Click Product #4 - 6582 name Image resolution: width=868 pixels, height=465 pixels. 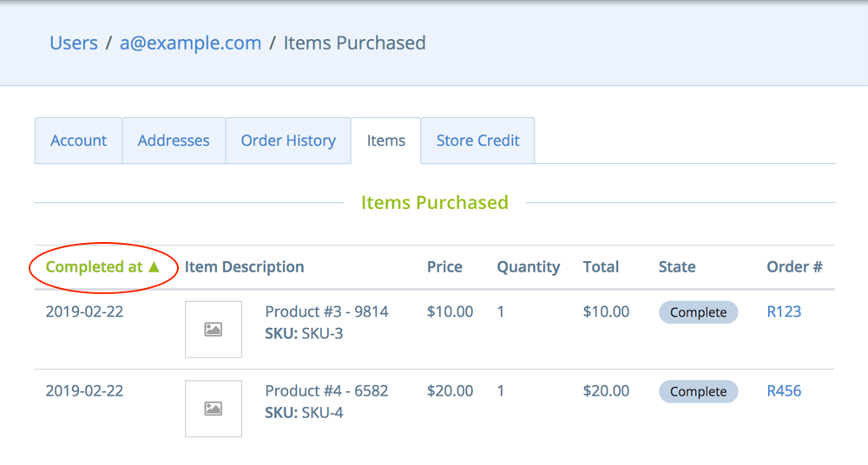pos(326,391)
